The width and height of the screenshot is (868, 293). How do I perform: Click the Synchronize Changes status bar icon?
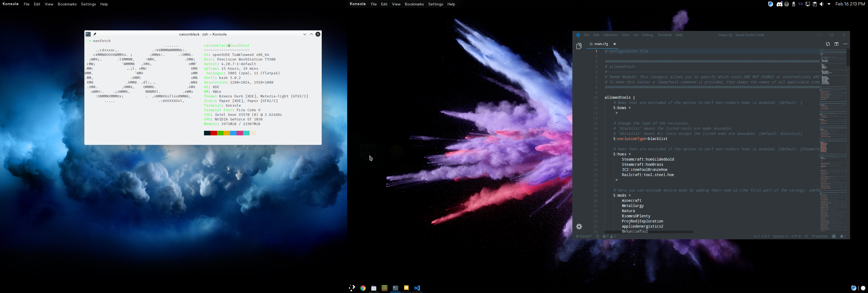click(x=598, y=236)
